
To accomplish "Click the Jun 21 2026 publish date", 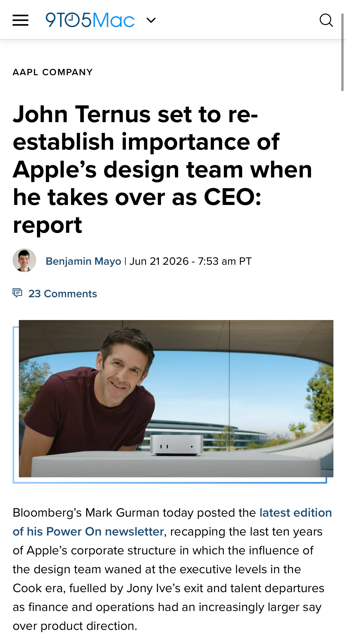I will coord(159,261).
